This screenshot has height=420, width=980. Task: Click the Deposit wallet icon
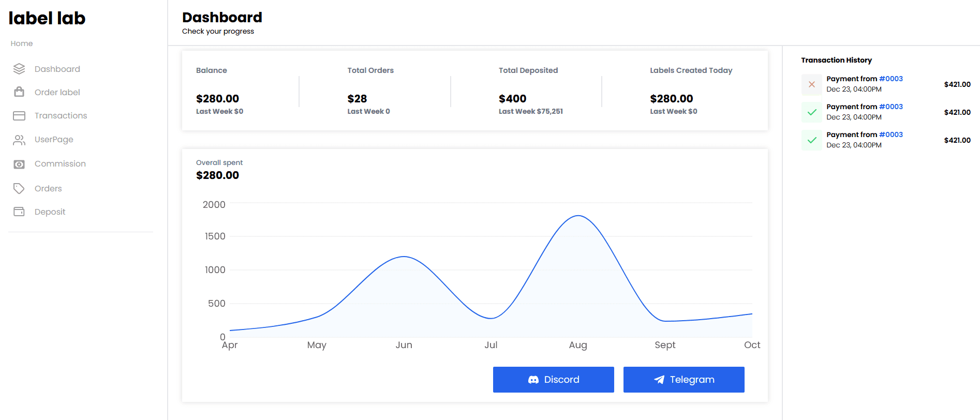click(x=19, y=212)
